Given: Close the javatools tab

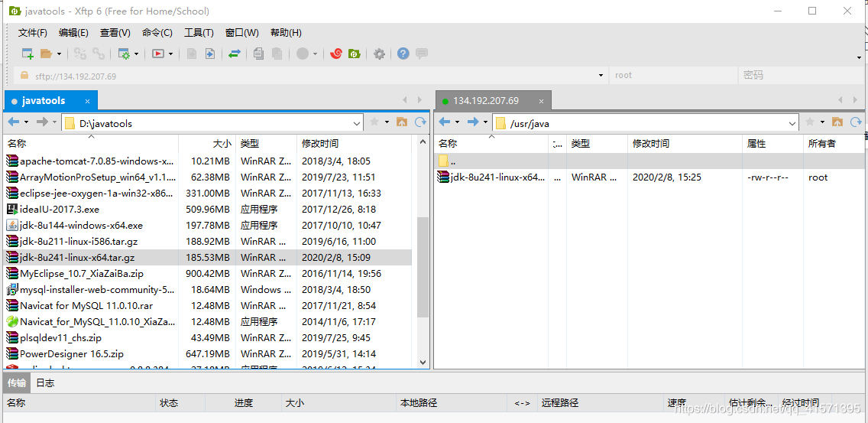Looking at the screenshot, I should pyautogui.click(x=87, y=101).
